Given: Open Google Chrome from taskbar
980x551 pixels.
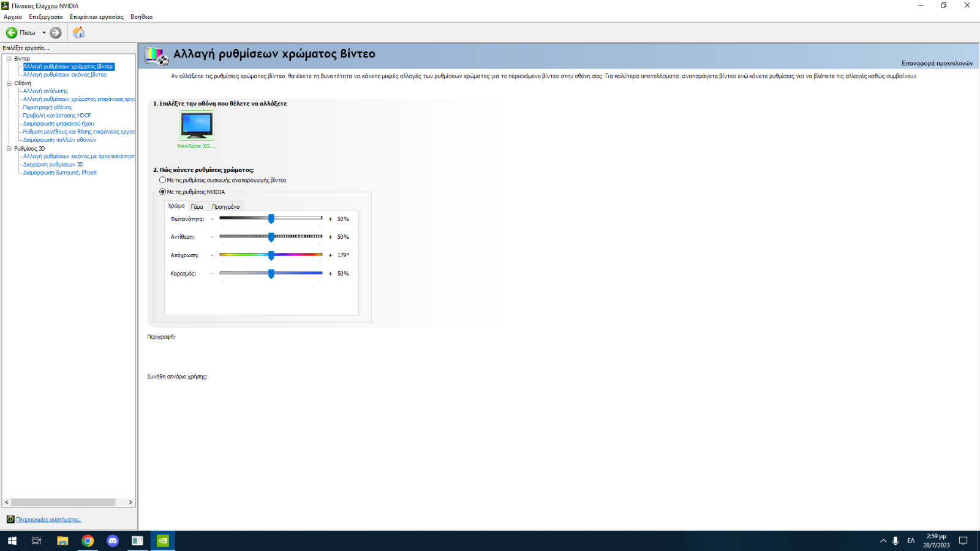Looking at the screenshot, I should (x=88, y=541).
